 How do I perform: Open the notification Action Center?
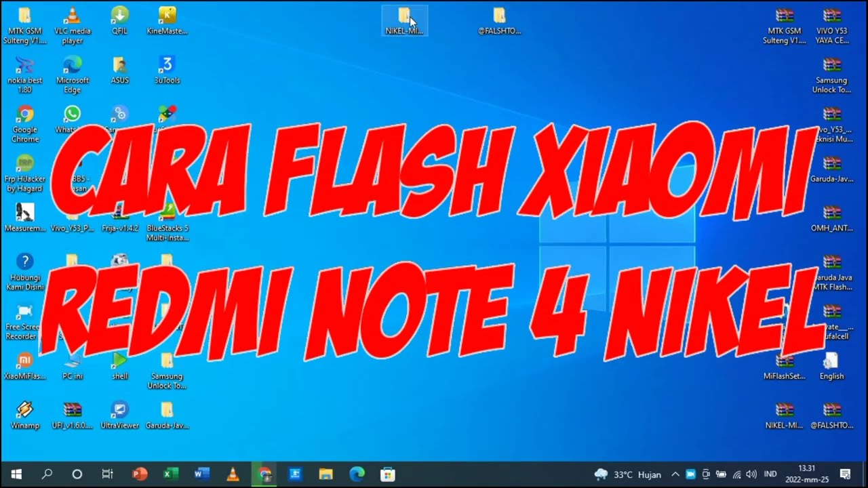tap(846, 474)
